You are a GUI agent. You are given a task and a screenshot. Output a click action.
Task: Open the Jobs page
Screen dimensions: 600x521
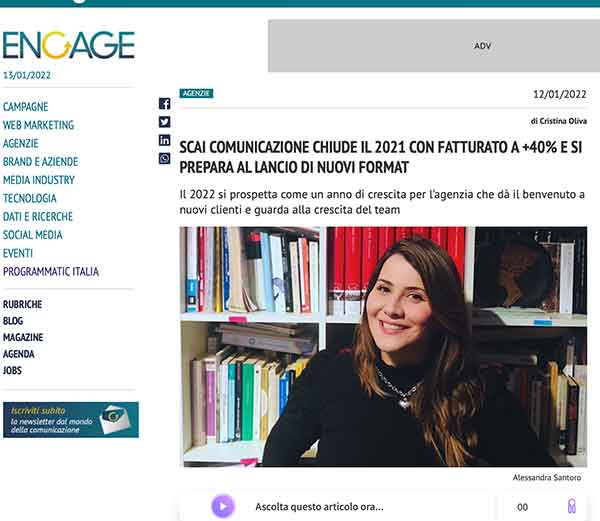(13, 370)
